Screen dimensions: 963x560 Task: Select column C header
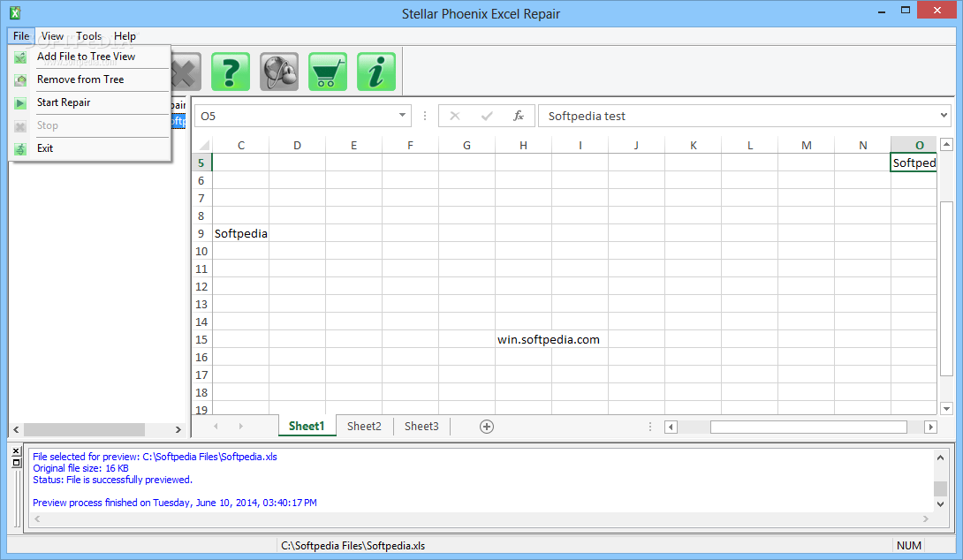[240, 146]
